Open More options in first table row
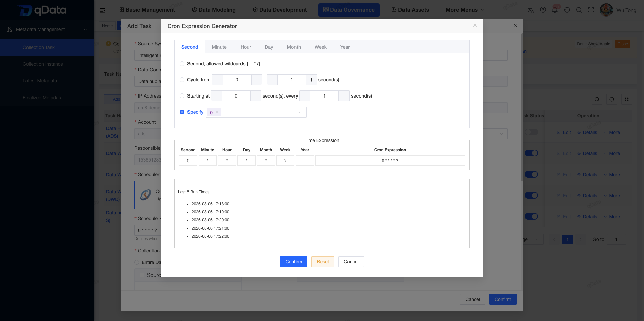 click(x=612, y=132)
